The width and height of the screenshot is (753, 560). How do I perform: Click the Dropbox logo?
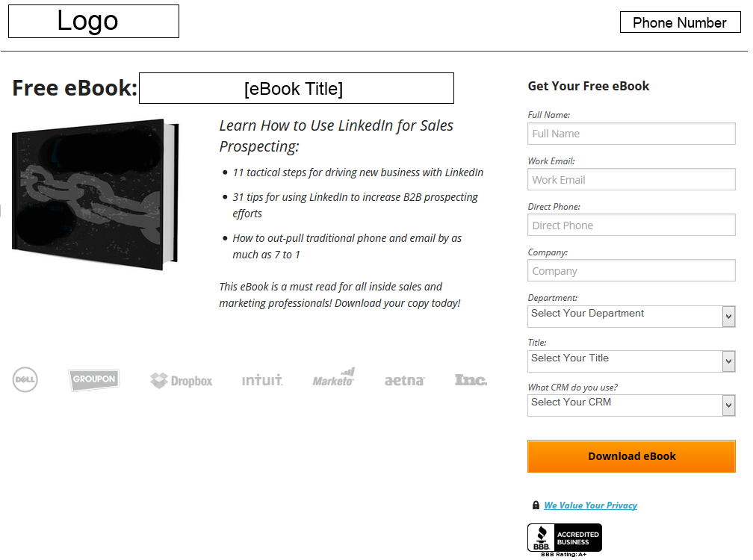[181, 381]
